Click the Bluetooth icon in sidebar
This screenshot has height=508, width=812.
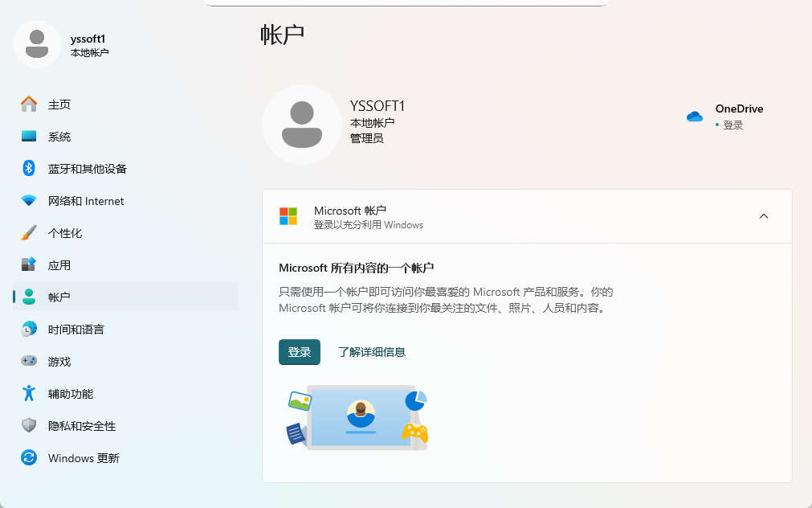coord(29,168)
